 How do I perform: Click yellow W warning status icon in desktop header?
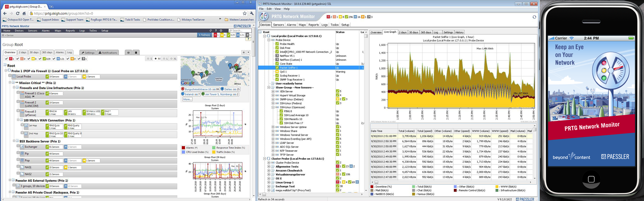340,17
